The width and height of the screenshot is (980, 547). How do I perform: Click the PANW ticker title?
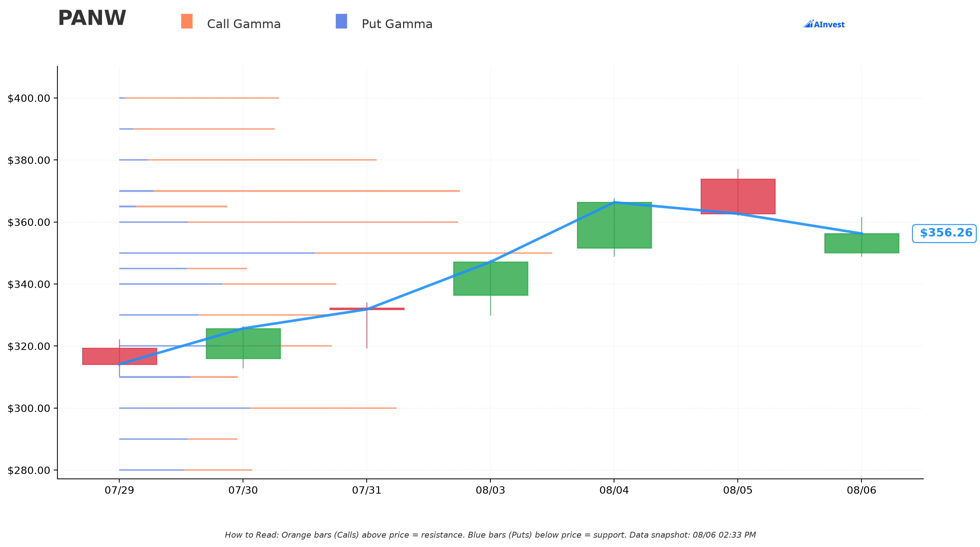[92, 18]
